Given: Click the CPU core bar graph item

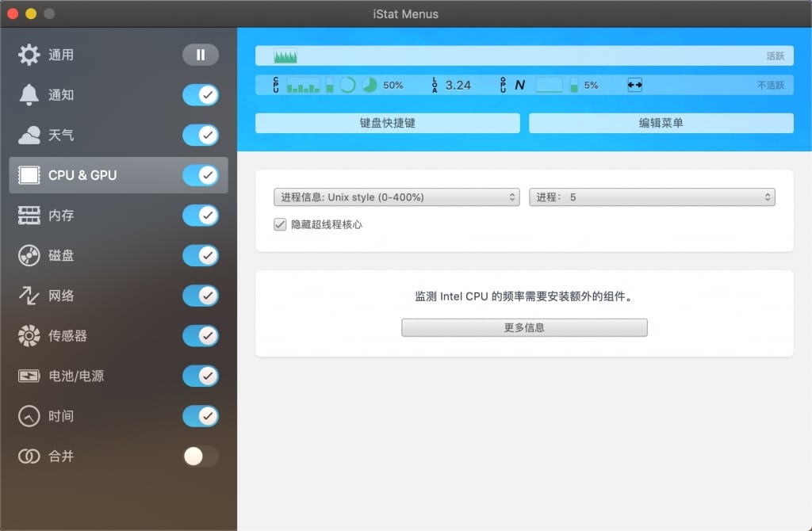Looking at the screenshot, I should click(303, 85).
